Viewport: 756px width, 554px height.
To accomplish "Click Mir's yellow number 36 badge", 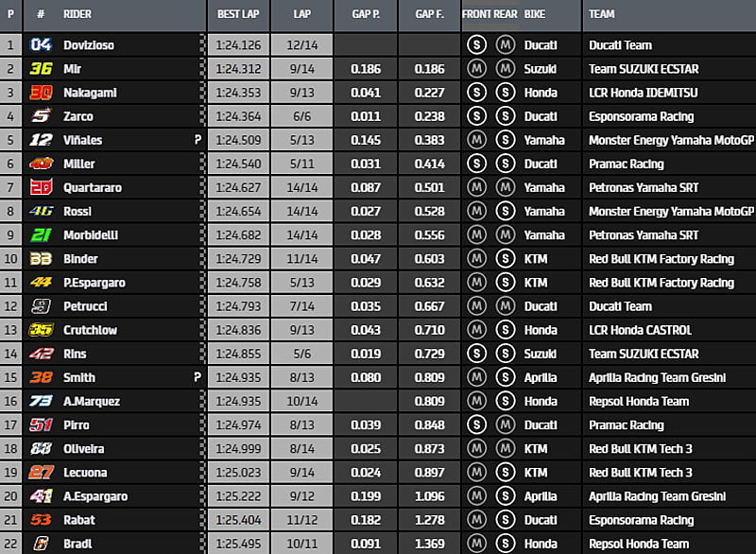I will click(41, 68).
